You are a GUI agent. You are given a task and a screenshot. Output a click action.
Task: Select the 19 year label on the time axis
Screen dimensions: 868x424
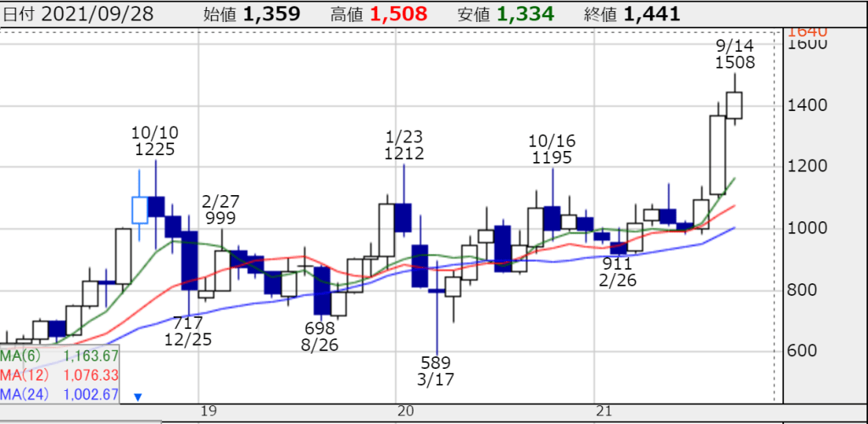[x=209, y=411]
